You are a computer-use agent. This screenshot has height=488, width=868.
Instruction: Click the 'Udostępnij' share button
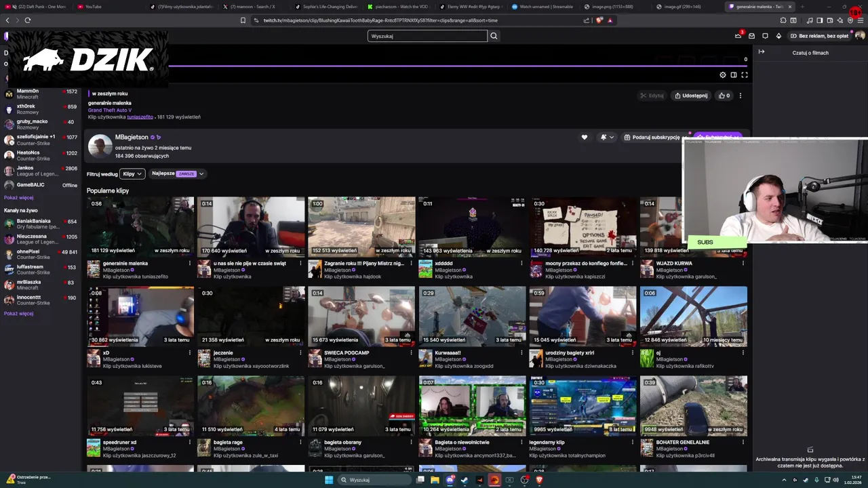(691, 96)
